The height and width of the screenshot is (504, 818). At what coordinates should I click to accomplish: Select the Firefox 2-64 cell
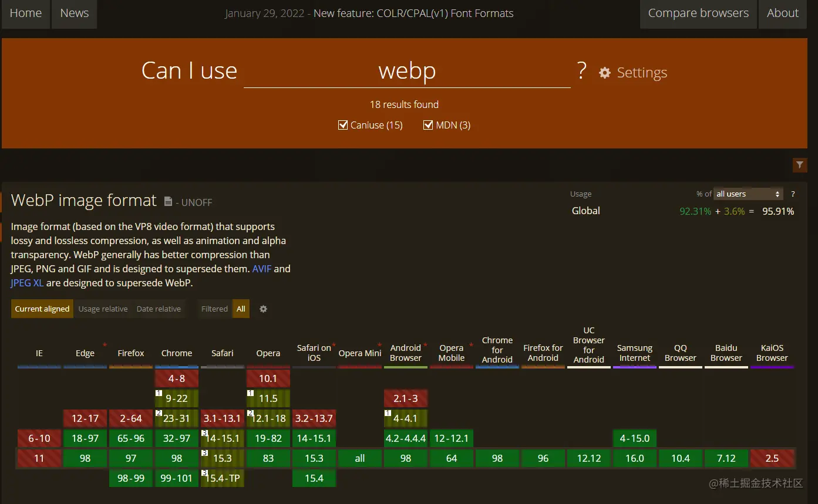tap(131, 418)
